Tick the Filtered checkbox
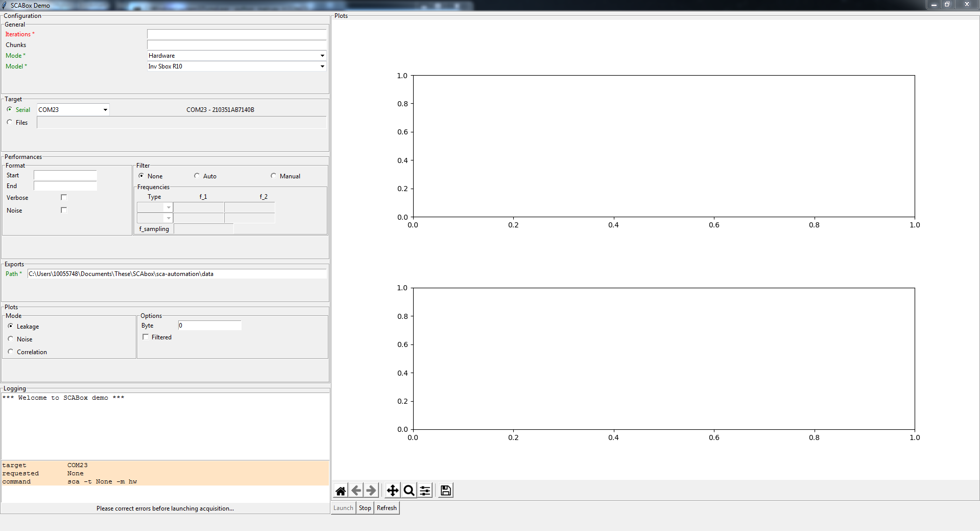Image resolution: width=980 pixels, height=531 pixels. [x=146, y=337]
